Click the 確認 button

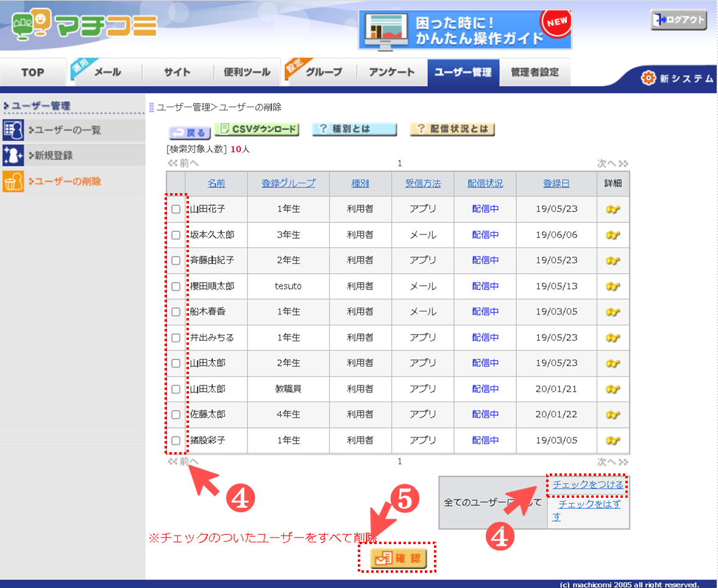tap(397, 558)
